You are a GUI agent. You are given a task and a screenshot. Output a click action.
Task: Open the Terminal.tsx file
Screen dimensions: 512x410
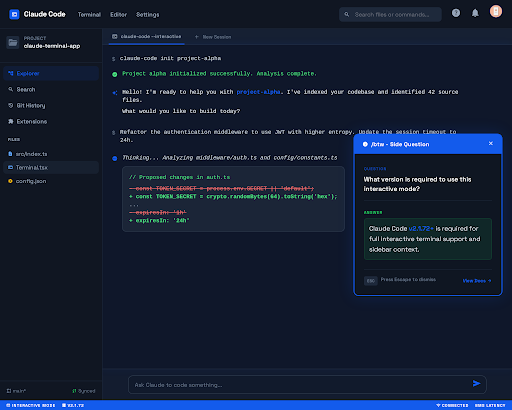[x=51, y=167]
